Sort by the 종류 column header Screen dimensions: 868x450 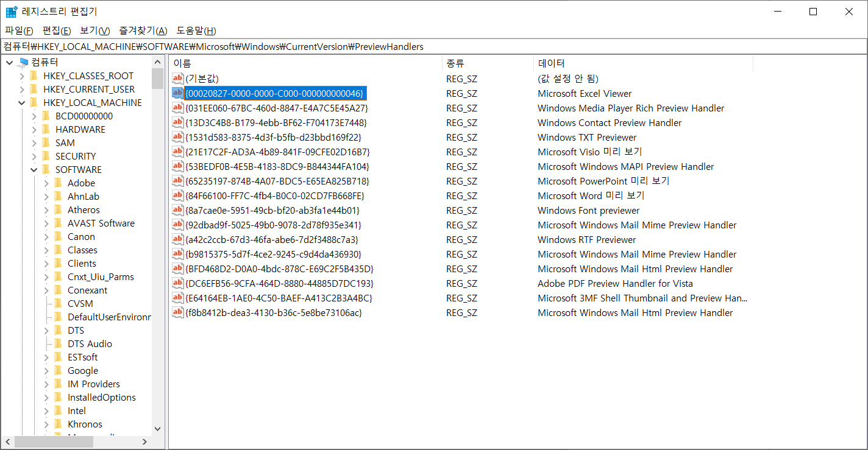(487, 63)
